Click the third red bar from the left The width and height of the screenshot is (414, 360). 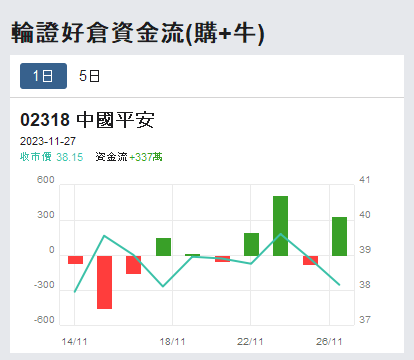point(133,265)
